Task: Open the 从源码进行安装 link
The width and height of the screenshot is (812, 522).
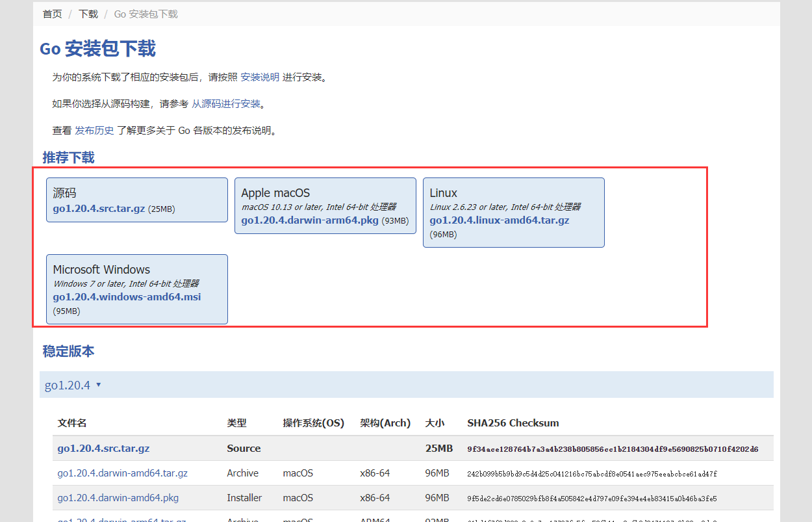Action: tap(226, 104)
